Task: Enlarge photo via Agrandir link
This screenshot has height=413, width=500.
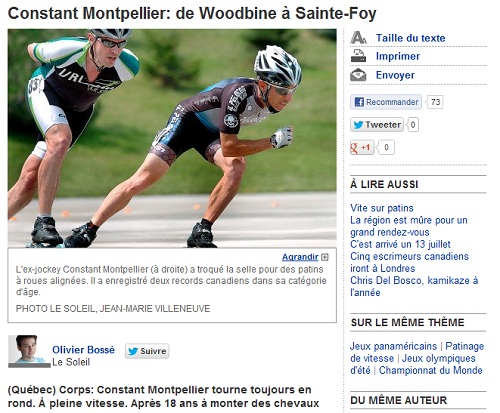Action: click(x=300, y=257)
